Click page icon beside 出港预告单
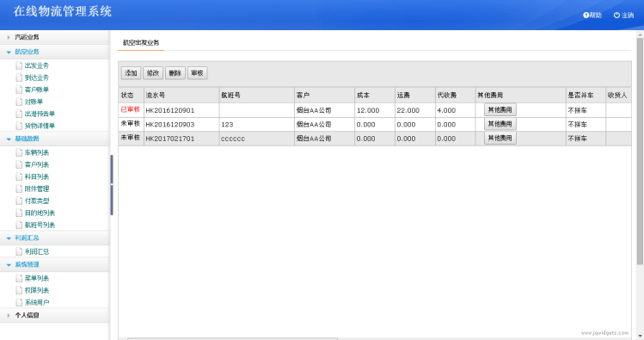Screen dimensions: 644x340 tap(19, 114)
